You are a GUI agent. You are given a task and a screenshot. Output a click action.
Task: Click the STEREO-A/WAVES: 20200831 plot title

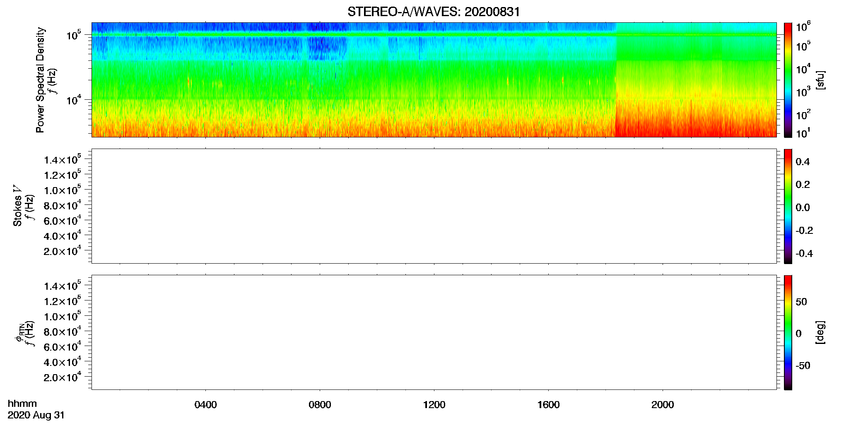click(x=434, y=12)
